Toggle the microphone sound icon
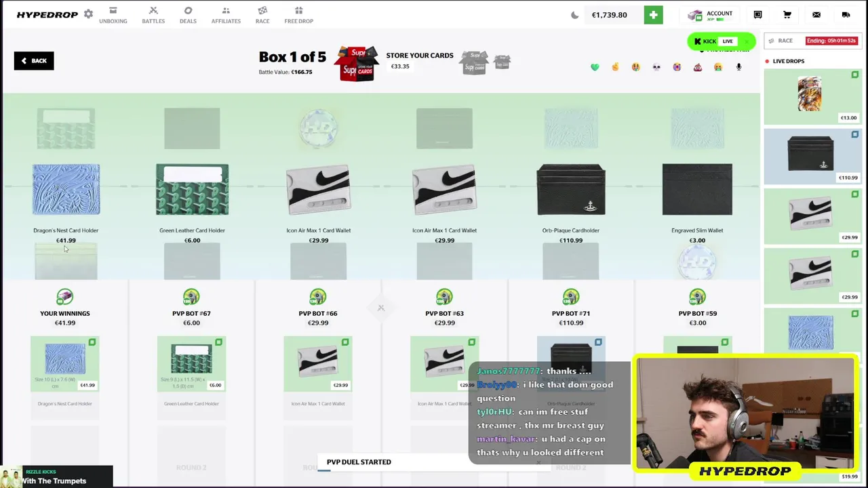The height and width of the screenshot is (488, 868). coord(738,67)
